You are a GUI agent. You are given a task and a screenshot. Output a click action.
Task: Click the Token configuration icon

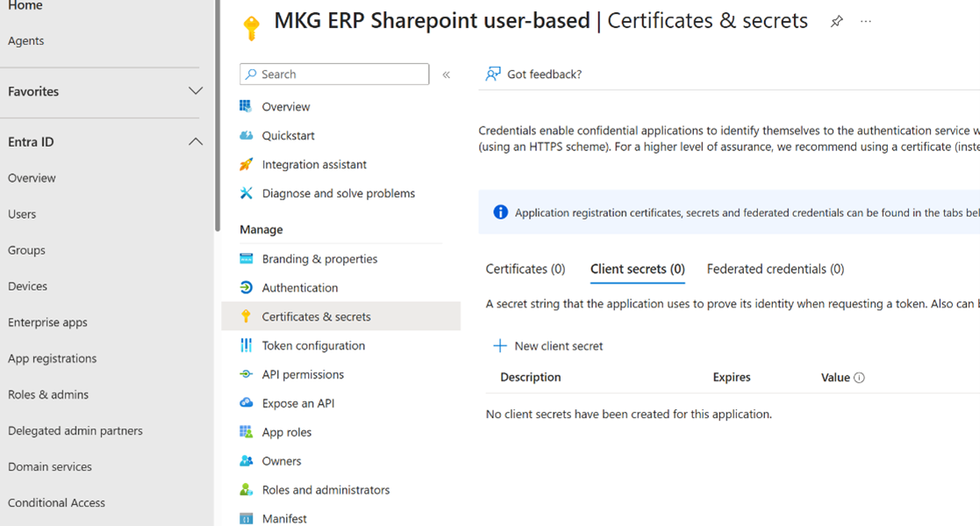(246, 345)
